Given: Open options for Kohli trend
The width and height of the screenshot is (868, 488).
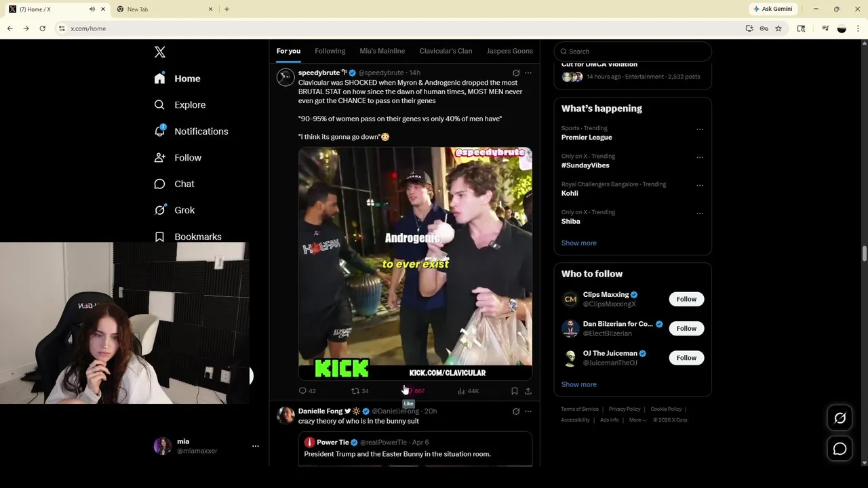Looking at the screenshot, I should (700, 185).
